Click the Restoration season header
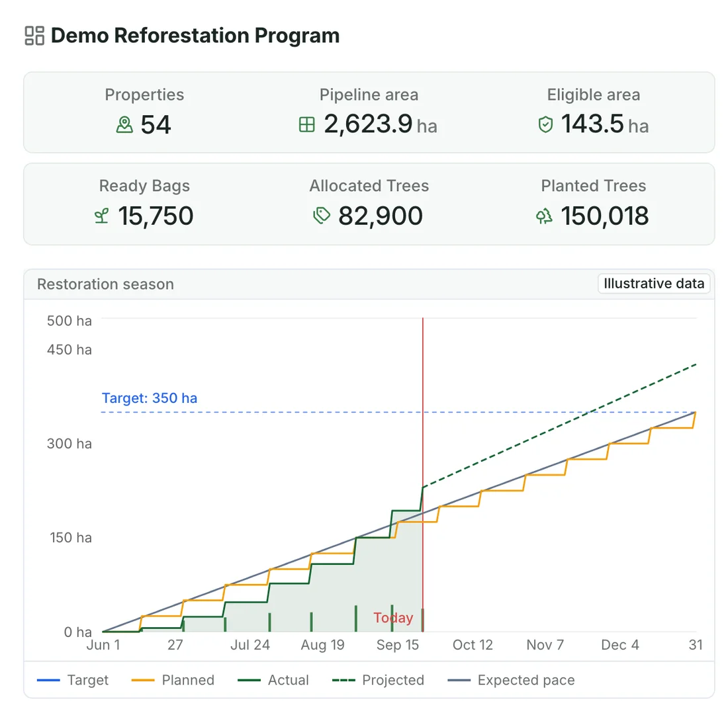 coord(105,284)
